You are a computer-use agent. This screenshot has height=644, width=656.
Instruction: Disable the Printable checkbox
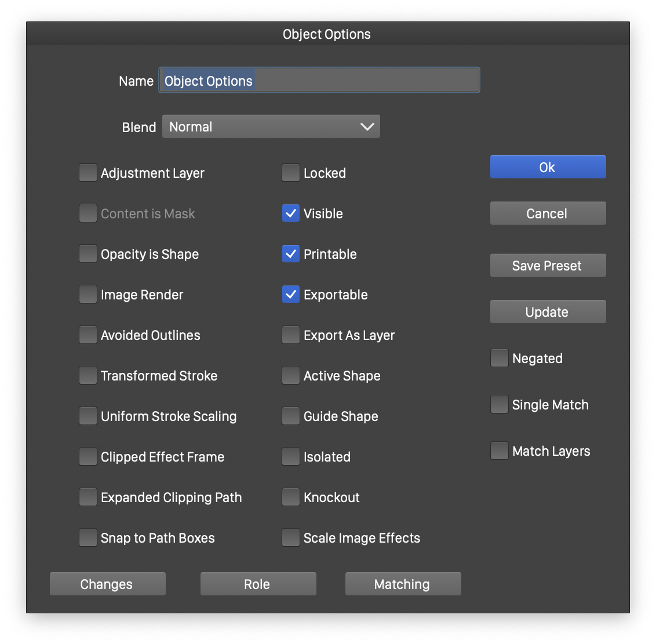click(291, 254)
